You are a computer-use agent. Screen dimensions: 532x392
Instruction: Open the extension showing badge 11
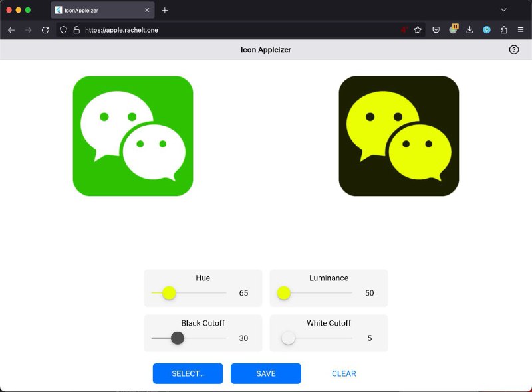click(452, 29)
